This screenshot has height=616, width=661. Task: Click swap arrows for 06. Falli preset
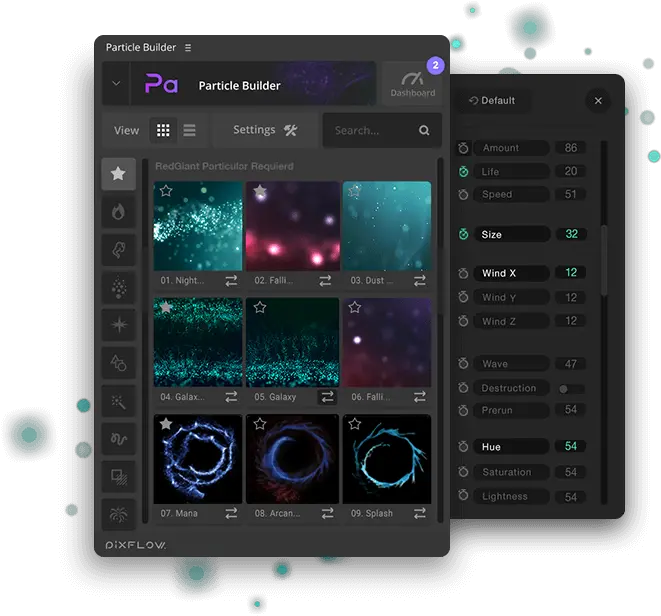pyautogui.click(x=419, y=397)
